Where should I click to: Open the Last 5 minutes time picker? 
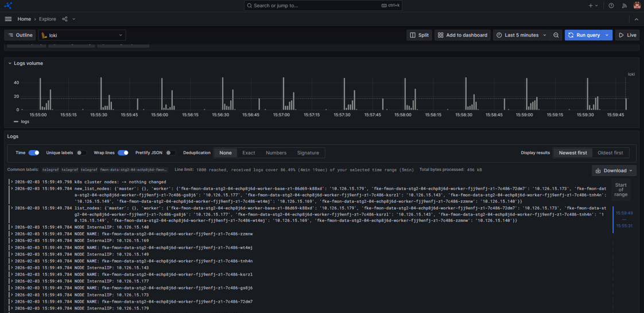point(522,35)
